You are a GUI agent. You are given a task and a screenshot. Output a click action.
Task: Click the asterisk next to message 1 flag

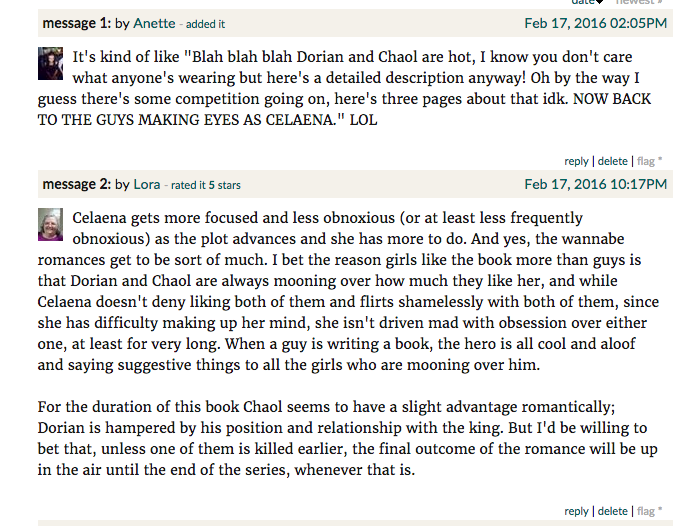tap(660, 160)
